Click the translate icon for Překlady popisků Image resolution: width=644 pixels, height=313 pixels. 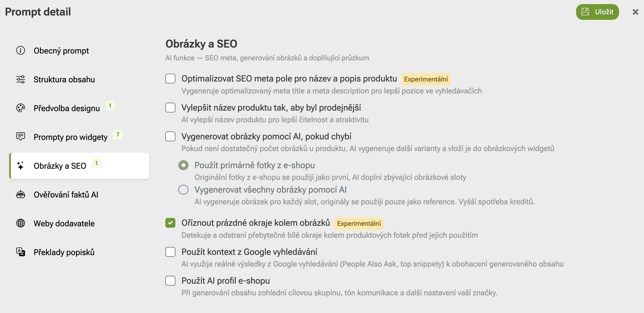(x=21, y=252)
